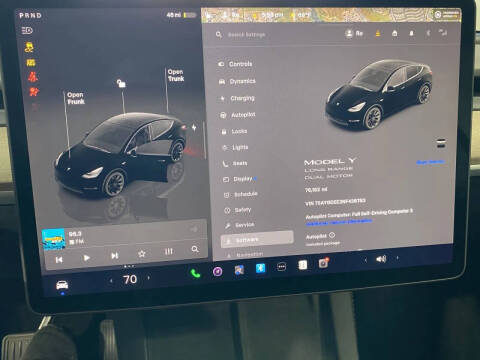Open the purple camera app icon
Image resolution: width=480 pixels, height=360 pixels.
(x=217, y=272)
